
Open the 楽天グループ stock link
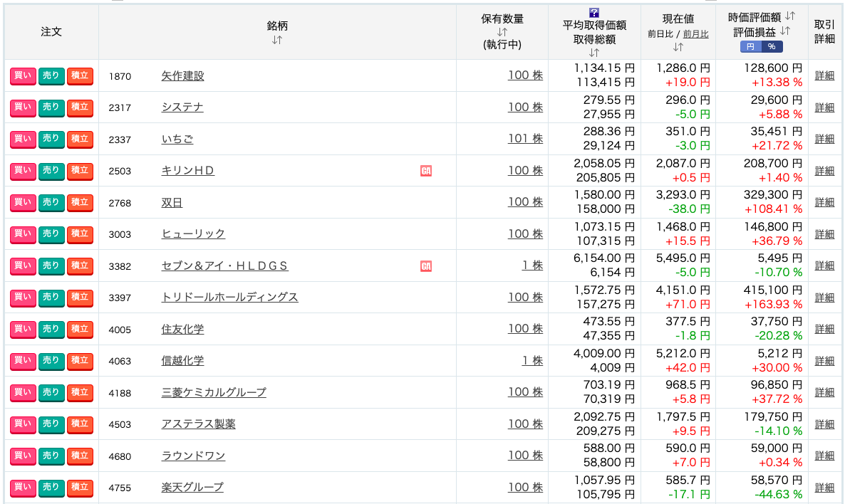tap(192, 488)
